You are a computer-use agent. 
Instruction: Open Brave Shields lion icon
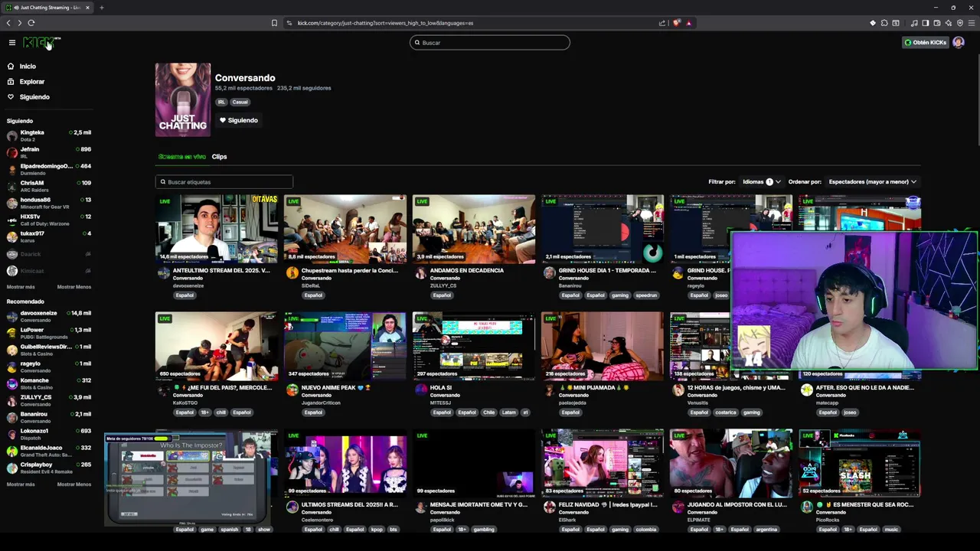[x=676, y=23]
